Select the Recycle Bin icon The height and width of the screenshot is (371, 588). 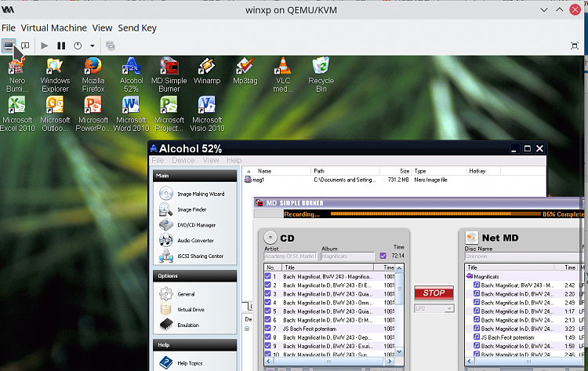(321, 75)
